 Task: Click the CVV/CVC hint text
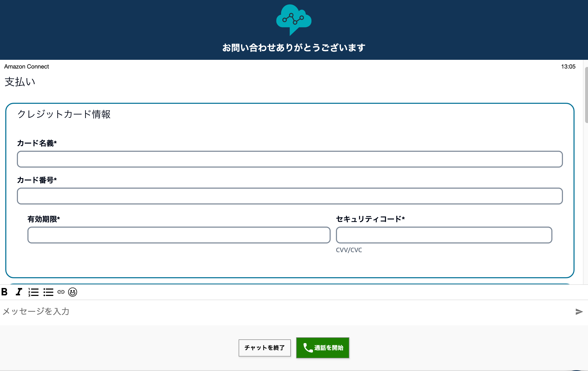tap(349, 250)
